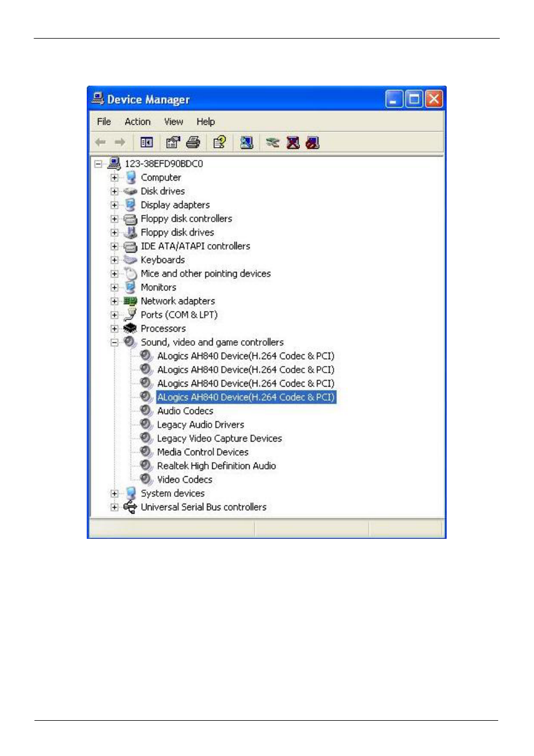Minimize the Device Manager window
The height and width of the screenshot is (756, 534).
(394, 99)
